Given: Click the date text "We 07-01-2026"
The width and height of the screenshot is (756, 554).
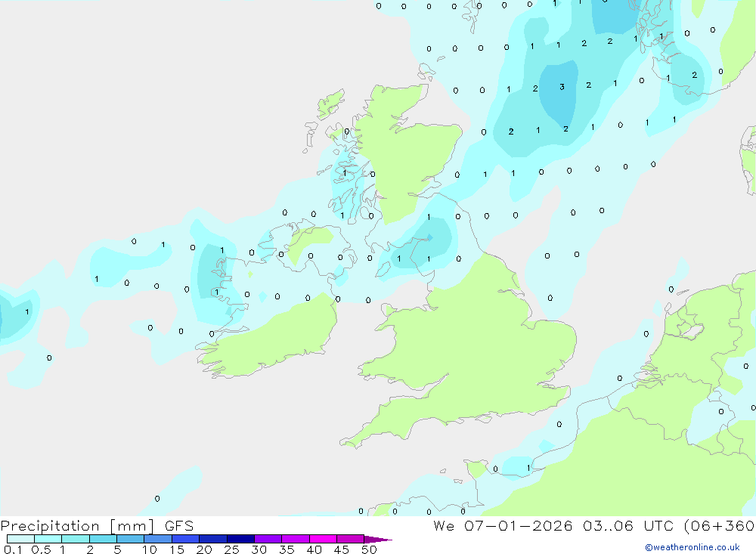Looking at the screenshot, I should tap(503, 526).
